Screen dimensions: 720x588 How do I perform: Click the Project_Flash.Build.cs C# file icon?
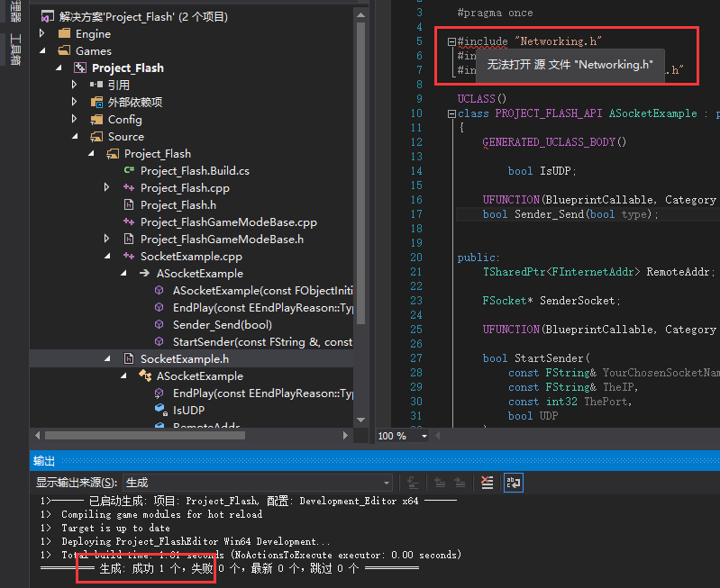pos(129,171)
